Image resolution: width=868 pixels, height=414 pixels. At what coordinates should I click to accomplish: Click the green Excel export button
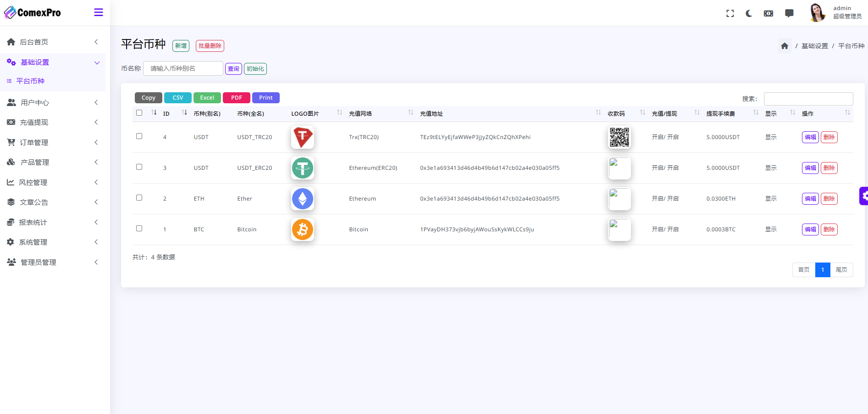point(207,98)
